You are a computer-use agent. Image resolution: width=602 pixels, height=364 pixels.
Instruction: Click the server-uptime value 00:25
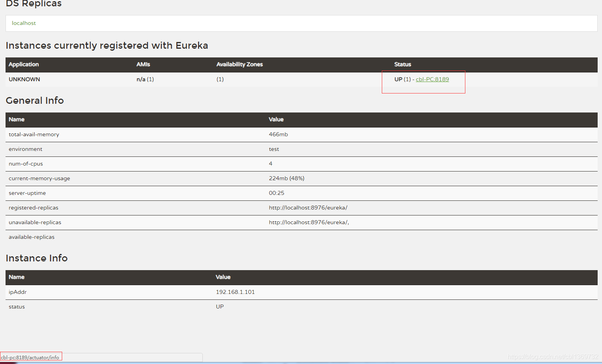pos(276,193)
